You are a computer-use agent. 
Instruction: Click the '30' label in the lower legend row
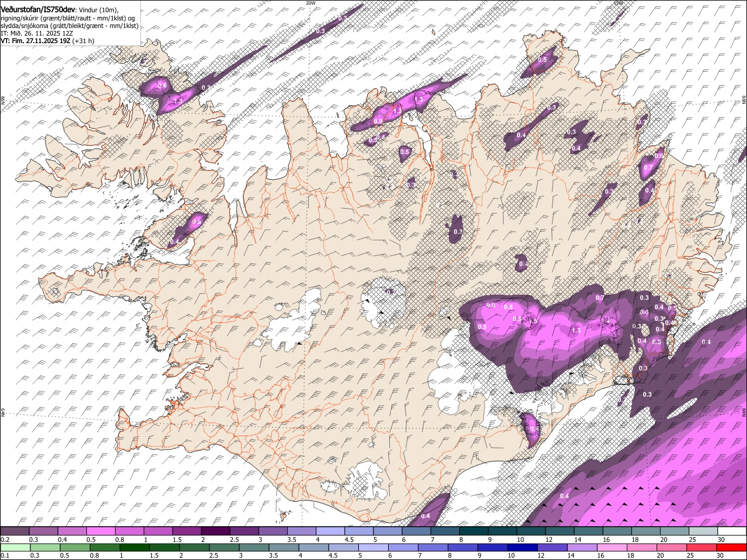click(721, 555)
